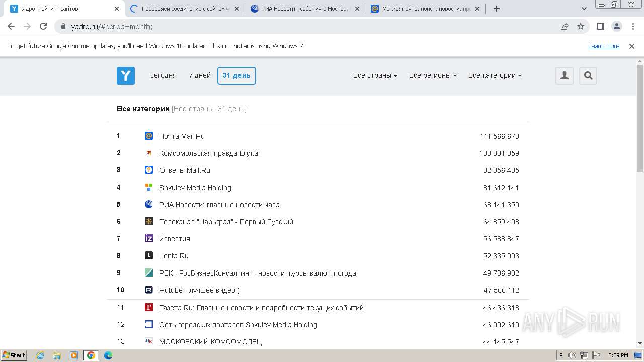Click the Известия favicon
Viewport: 644px width, 362px height.
point(149,238)
